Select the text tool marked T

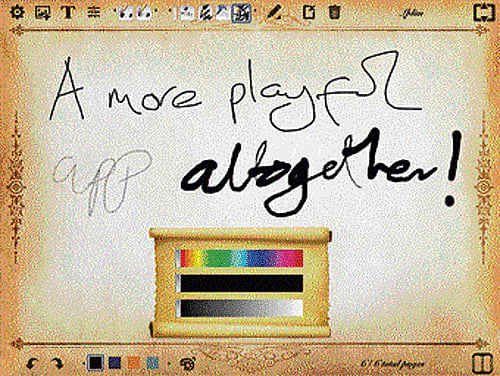(68, 13)
